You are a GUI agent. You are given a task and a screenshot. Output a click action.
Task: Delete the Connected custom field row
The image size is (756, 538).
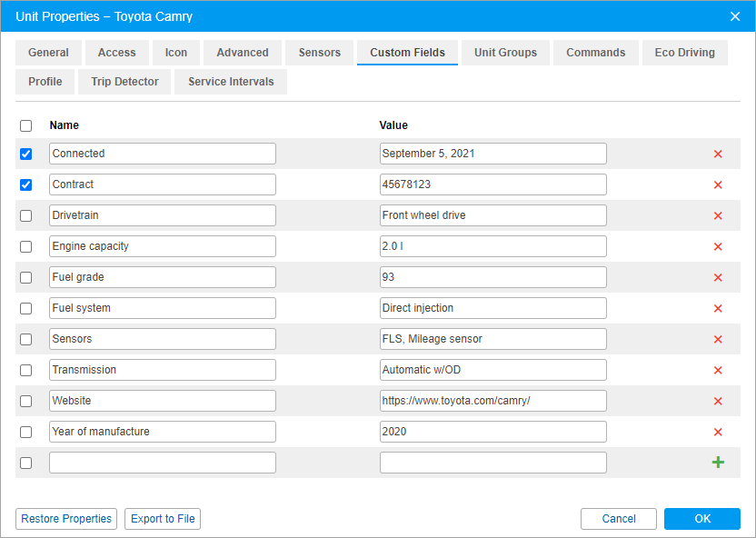(718, 154)
